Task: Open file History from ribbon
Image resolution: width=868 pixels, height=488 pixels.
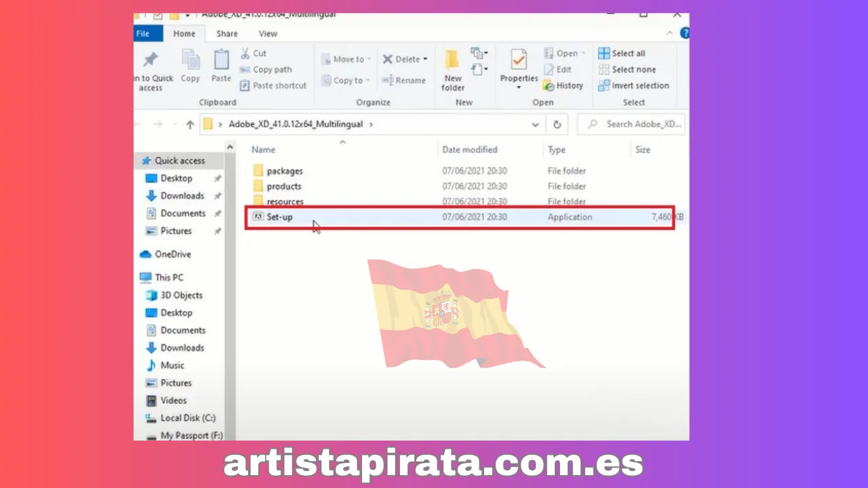Action: [x=563, y=85]
